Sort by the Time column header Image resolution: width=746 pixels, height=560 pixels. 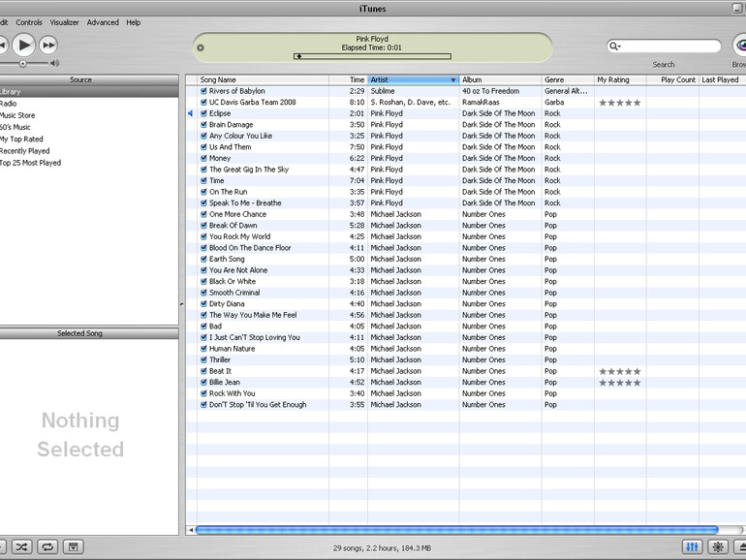(x=348, y=80)
